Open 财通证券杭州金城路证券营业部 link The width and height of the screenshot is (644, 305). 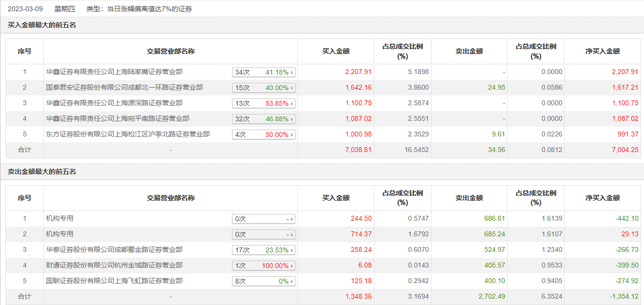point(114,266)
